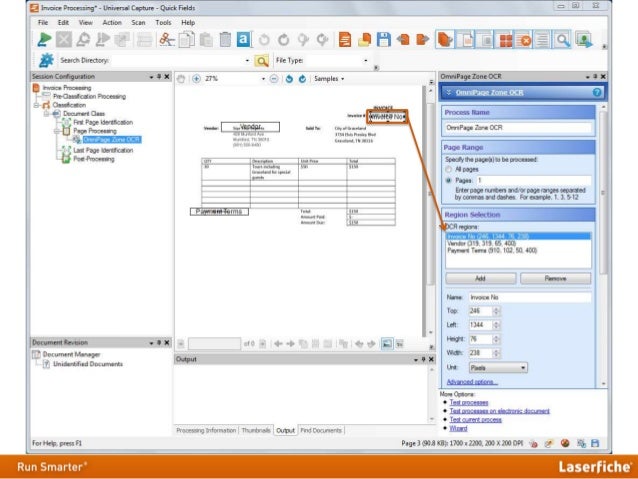Viewport: 638px width, 479px height.
Task: Click the Height value stepper
Action: point(496,339)
